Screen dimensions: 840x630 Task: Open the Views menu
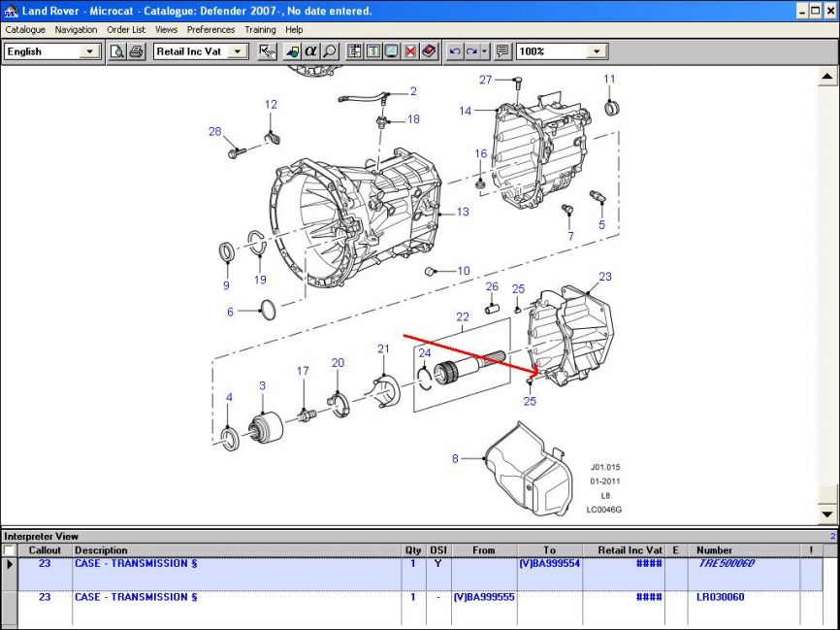point(166,30)
